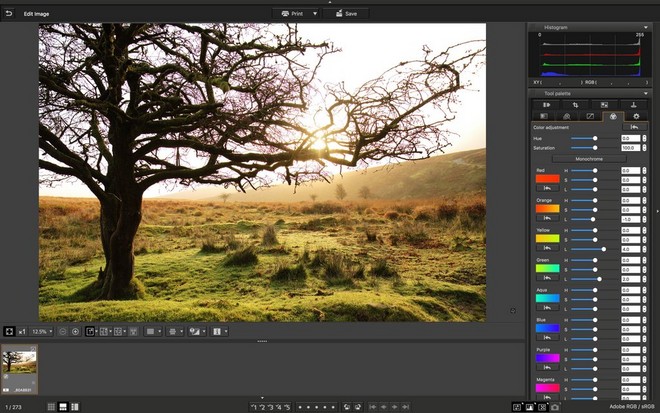The height and width of the screenshot is (413, 660).
Task: Click the Green color swatch
Action: pyautogui.click(x=547, y=268)
